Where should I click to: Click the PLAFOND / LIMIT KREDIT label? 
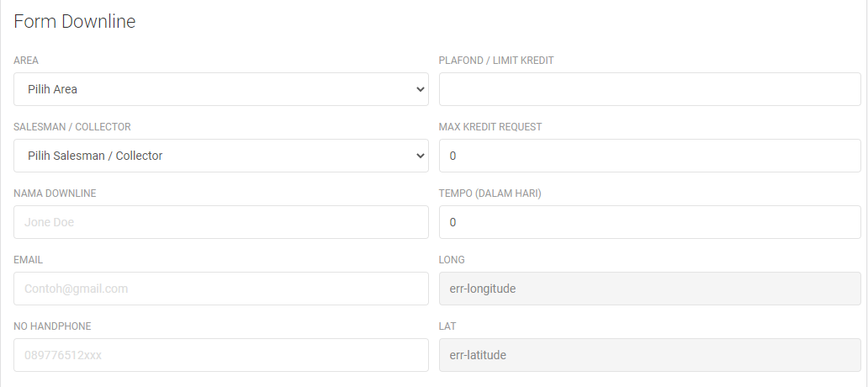pyautogui.click(x=496, y=61)
